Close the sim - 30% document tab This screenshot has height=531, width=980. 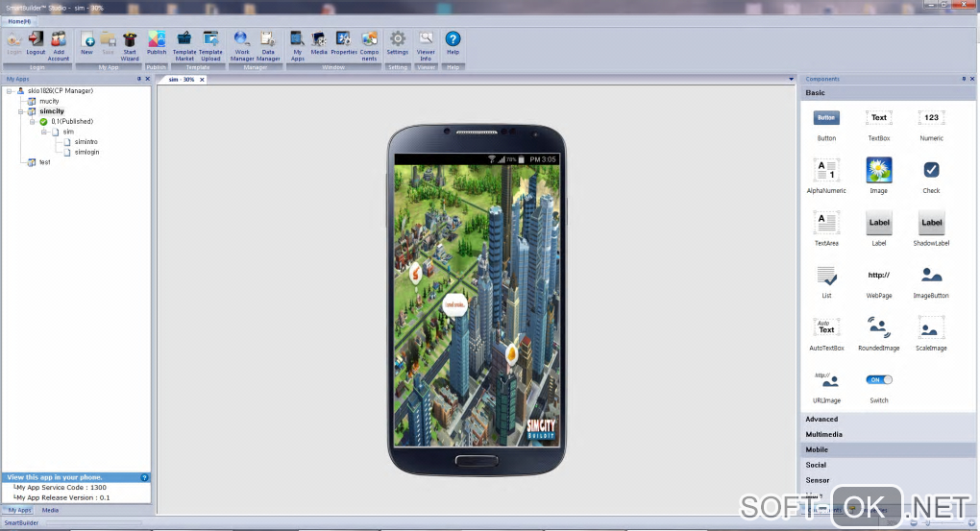click(202, 80)
